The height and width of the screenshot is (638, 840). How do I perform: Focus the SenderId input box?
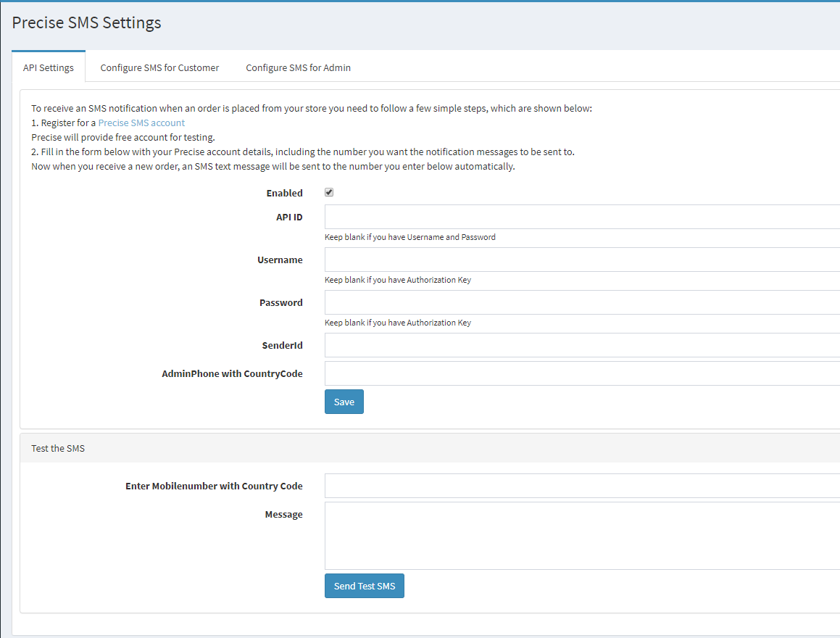point(582,346)
